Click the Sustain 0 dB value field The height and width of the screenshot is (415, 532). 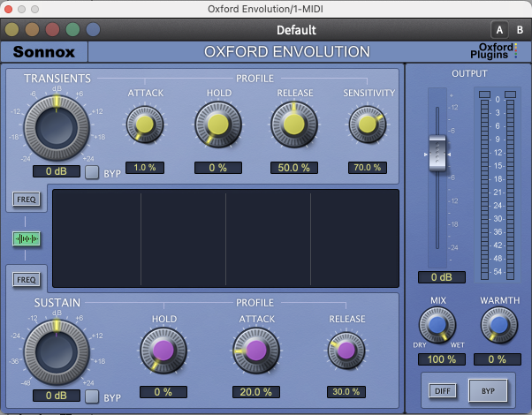point(57,396)
